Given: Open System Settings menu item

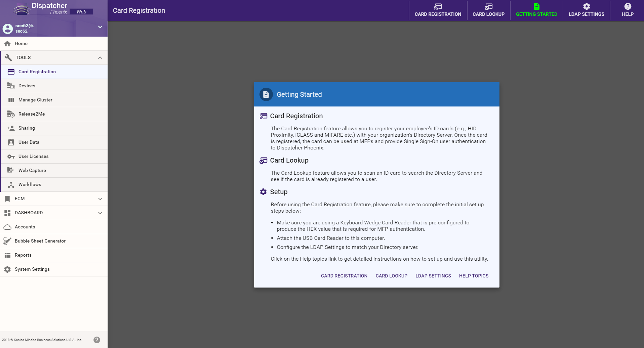Looking at the screenshot, I should point(54,269).
